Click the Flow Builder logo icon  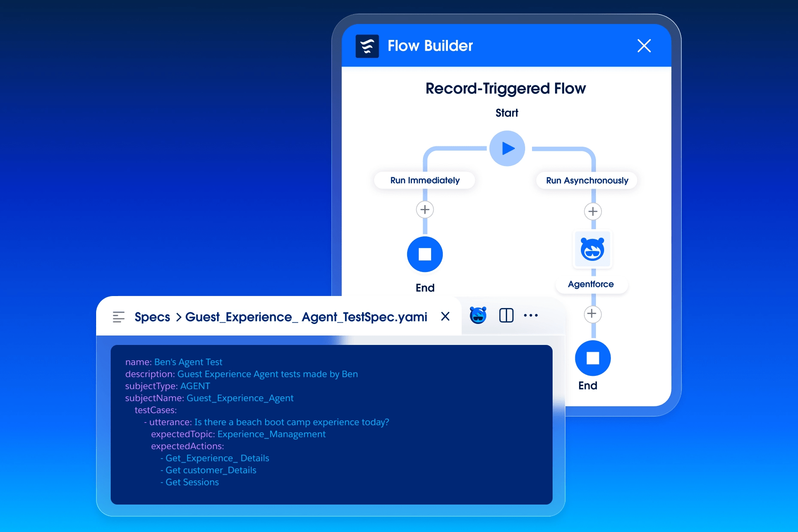(367, 46)
